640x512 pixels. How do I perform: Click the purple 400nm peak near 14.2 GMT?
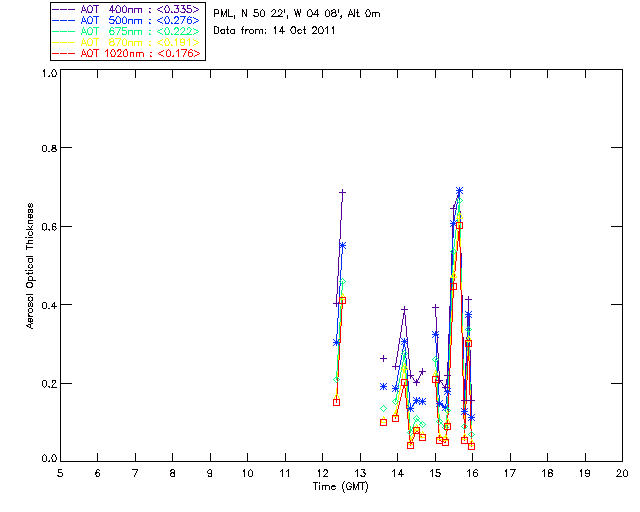(x=404, y=309)
